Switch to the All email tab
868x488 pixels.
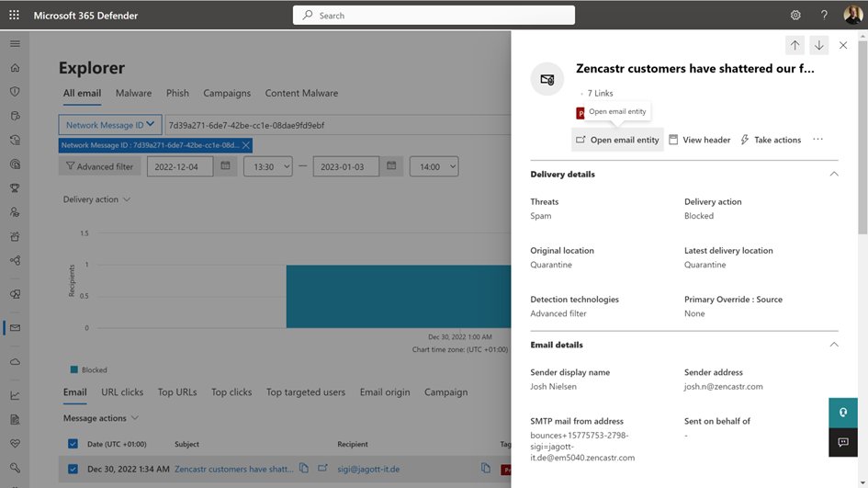pyautogui.click(x=82, y=93)
